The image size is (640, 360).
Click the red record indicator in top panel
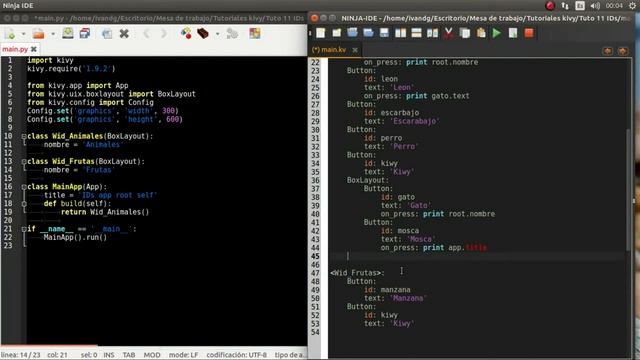tap(550, 5)
